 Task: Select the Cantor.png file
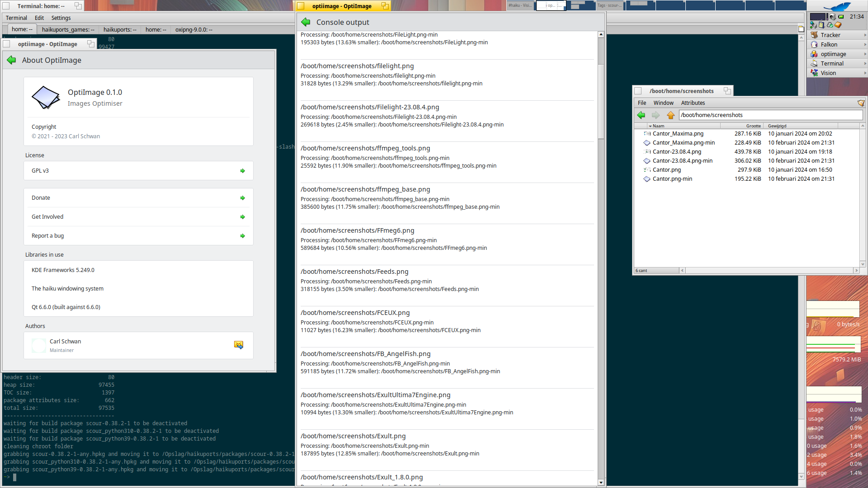click(666, 170)
